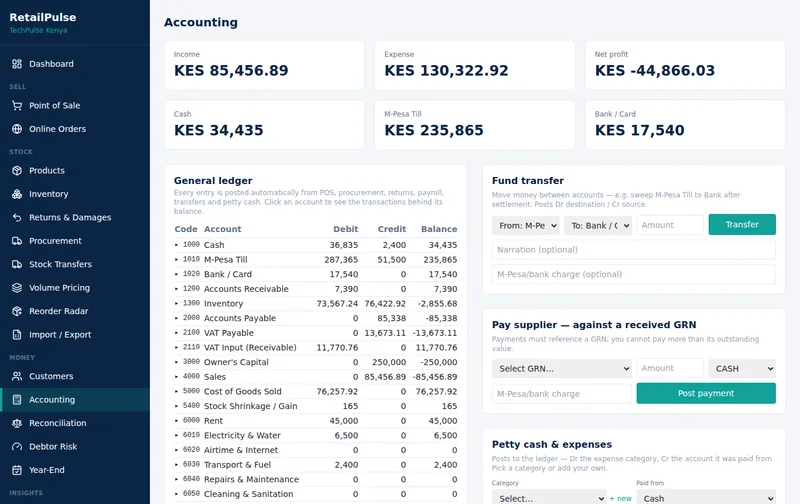
Task: Click the Debtor Risk gauge icon
Action: (17, 446)
